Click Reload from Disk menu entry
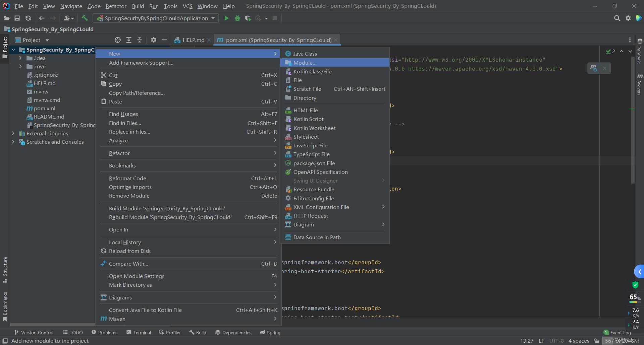 pos(188,251)
